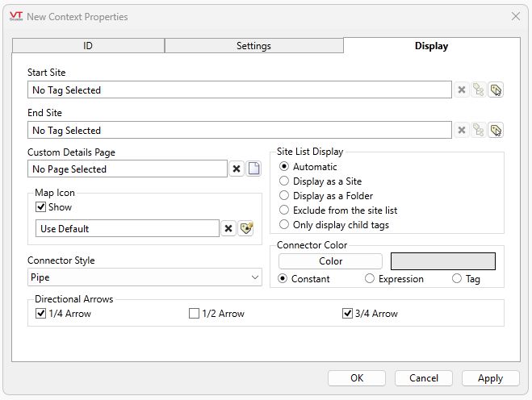Click the Map Icon Use Default field
Screen dimensions: 532x400
tap(128, 228)
